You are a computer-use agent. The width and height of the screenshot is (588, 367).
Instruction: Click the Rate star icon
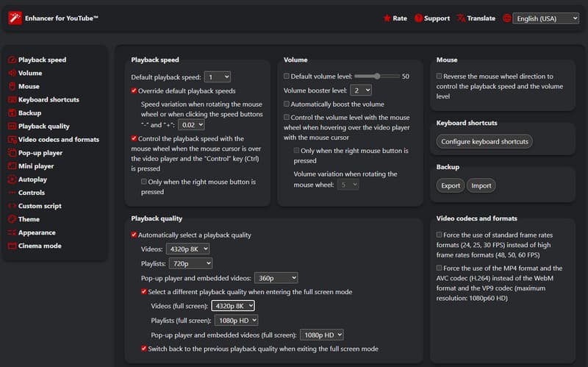387,18
